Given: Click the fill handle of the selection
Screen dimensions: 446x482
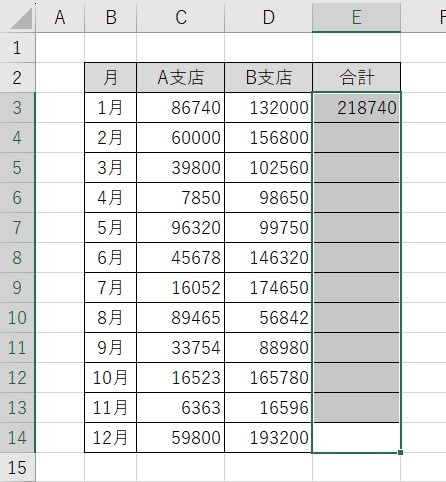Looking at the screenshot, I should click(400, 452).
